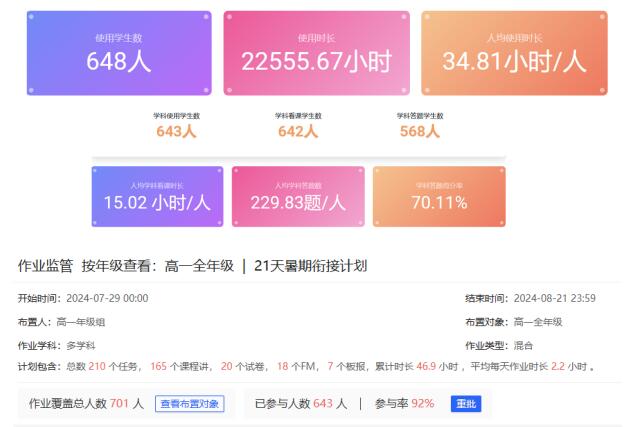Click the 参与率 92% figure

point(422,404)
